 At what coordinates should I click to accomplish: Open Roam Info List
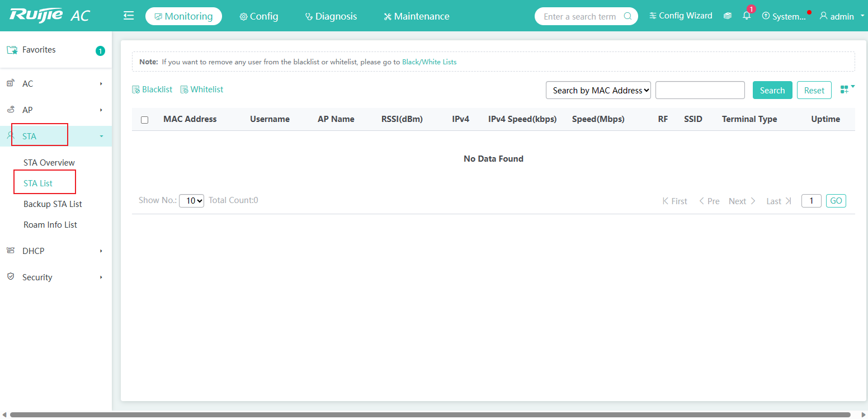coord(50,225)
